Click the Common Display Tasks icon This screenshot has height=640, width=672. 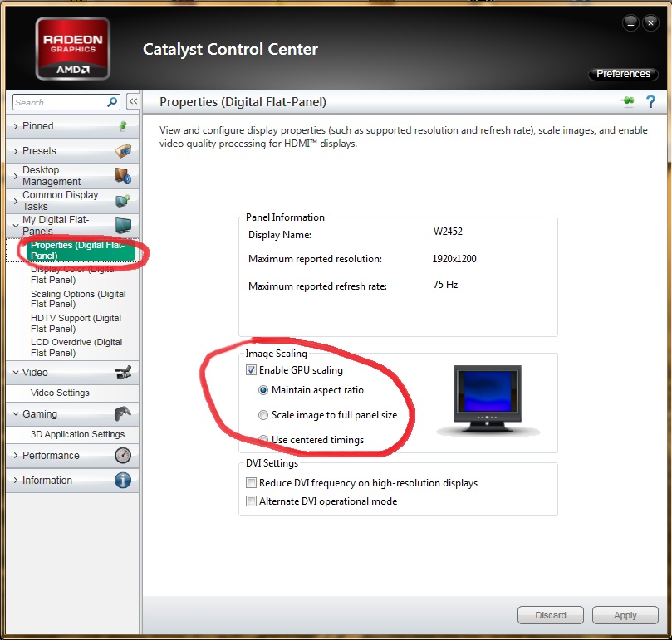[123, 201]
